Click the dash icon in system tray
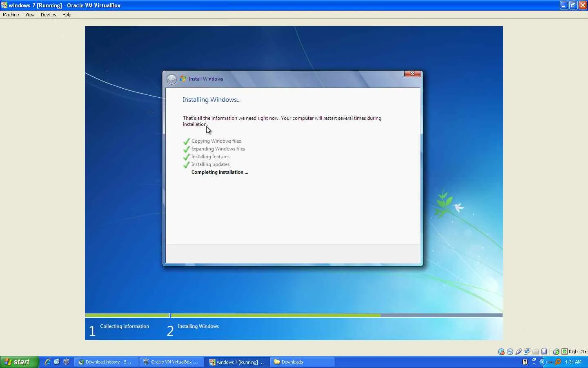The width and height of the screenshot is (588, 368). coord(550,362)
